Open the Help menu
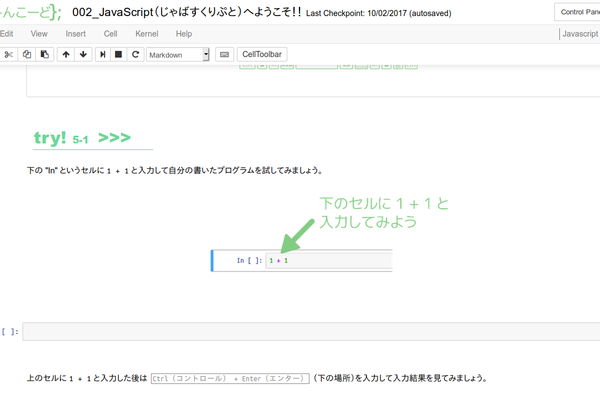600x400 pixels. 184,34
